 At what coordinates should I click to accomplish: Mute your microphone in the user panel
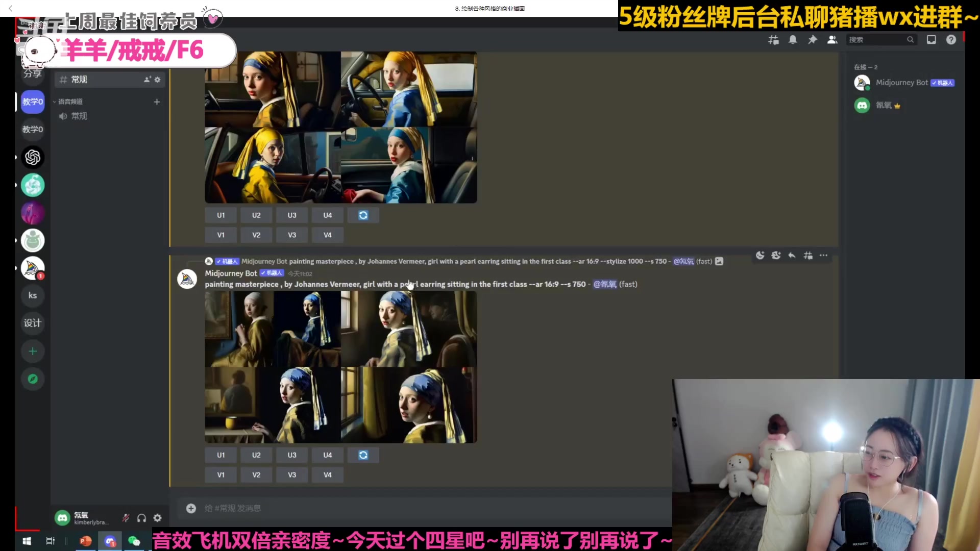pyautogui.click(x=125, y=517)
